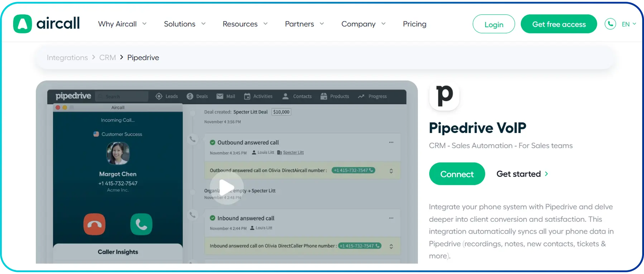Screen dimensions: 644x274
Task: Click the Progress chart icon
Action: point(361,96)
